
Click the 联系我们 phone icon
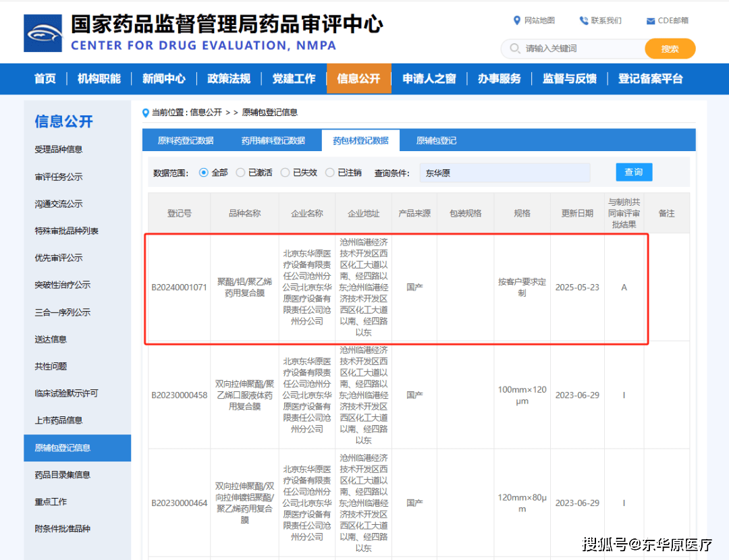[584, 20]
